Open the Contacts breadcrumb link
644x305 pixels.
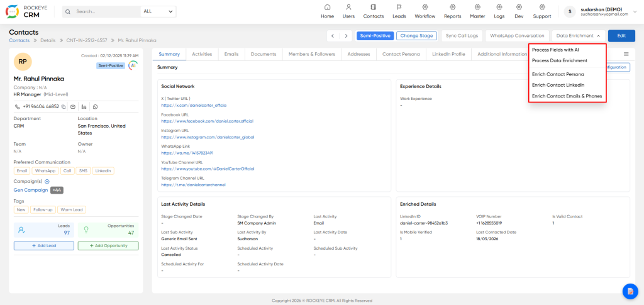pos(19,41)
